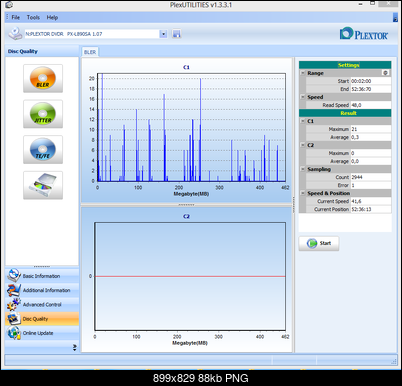Screen dimensions: 402x386
Task: Open Basic Information panel
Action: point(42,276)
